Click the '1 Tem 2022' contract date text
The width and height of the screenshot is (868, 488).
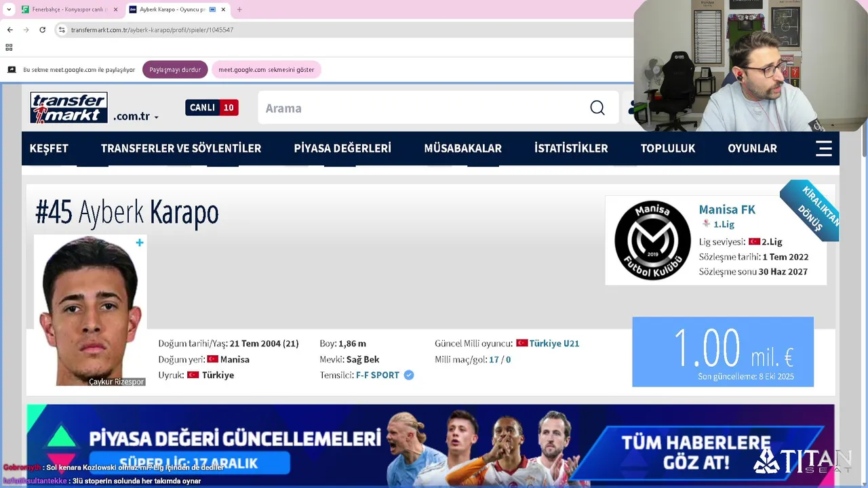click(785, 257)
